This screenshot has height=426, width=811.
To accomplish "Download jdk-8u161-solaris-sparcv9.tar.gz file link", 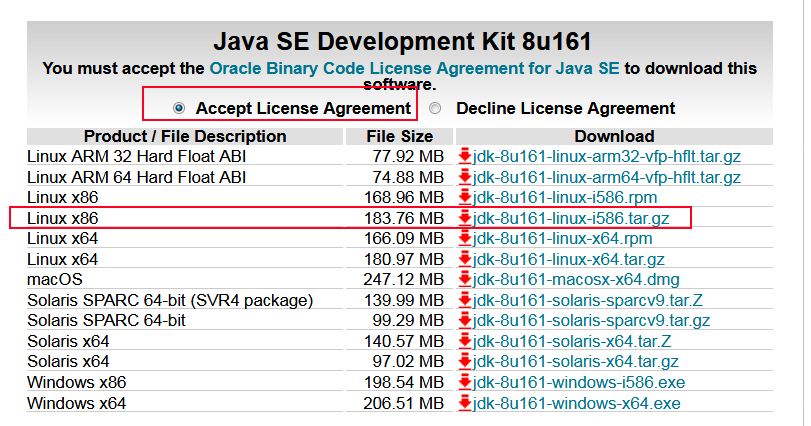I will click(x=592, y=321).
